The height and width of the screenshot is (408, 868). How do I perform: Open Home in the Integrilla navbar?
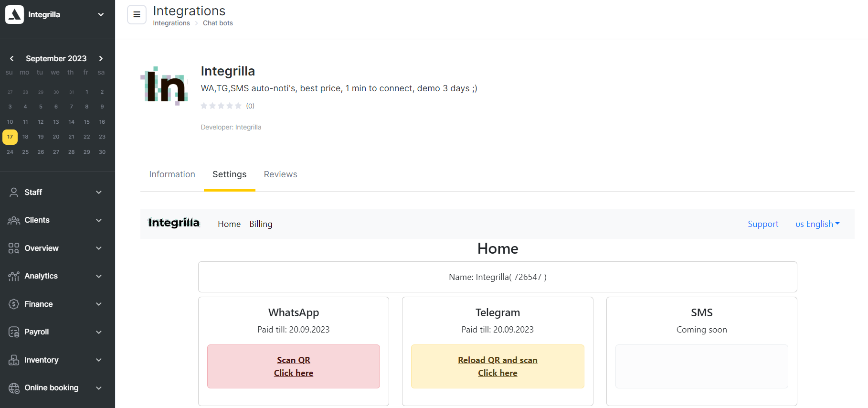[x=229, y=224]
